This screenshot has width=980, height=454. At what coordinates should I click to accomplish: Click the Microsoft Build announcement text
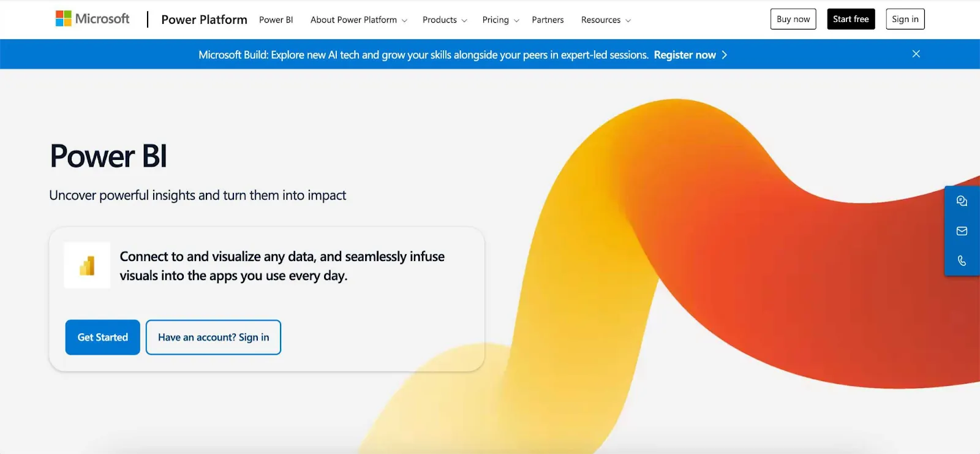423,55
